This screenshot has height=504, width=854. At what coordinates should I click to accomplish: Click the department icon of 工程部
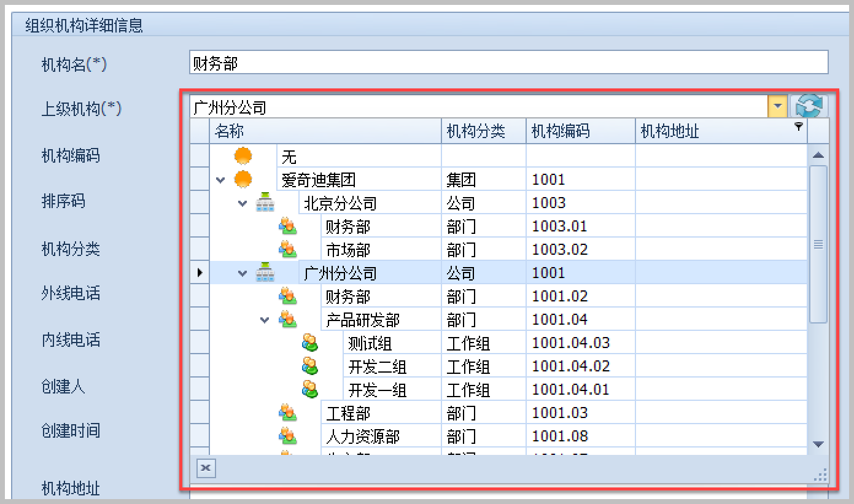pos(287,413)
